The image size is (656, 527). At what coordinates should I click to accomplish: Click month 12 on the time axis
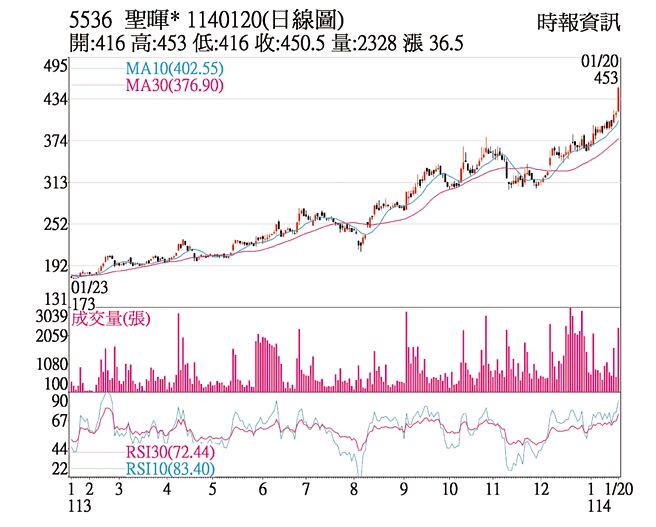coord(541,491)
